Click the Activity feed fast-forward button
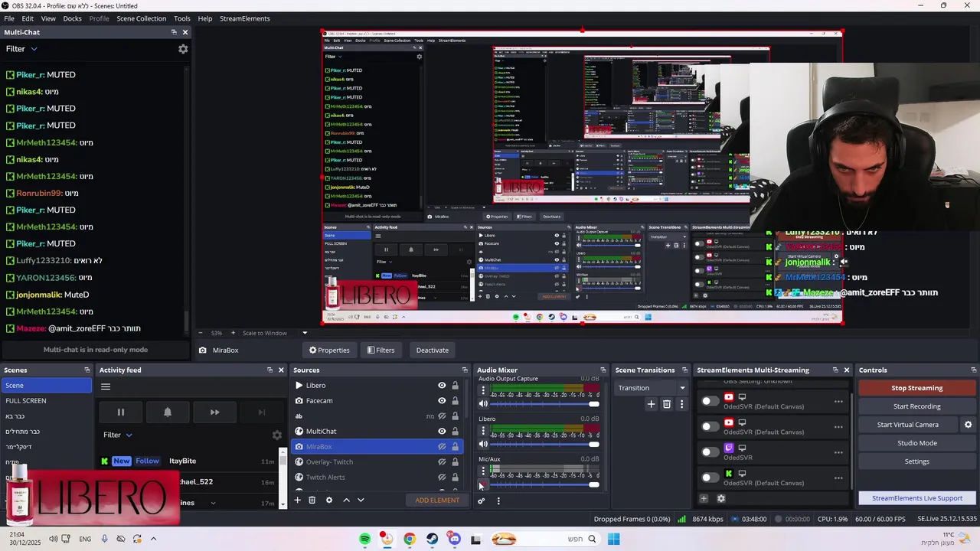 coord(214,412)
